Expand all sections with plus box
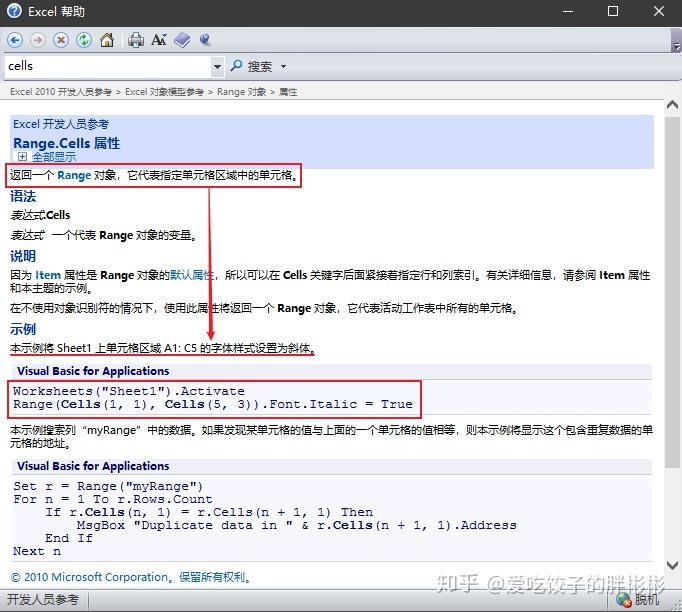 22,157
